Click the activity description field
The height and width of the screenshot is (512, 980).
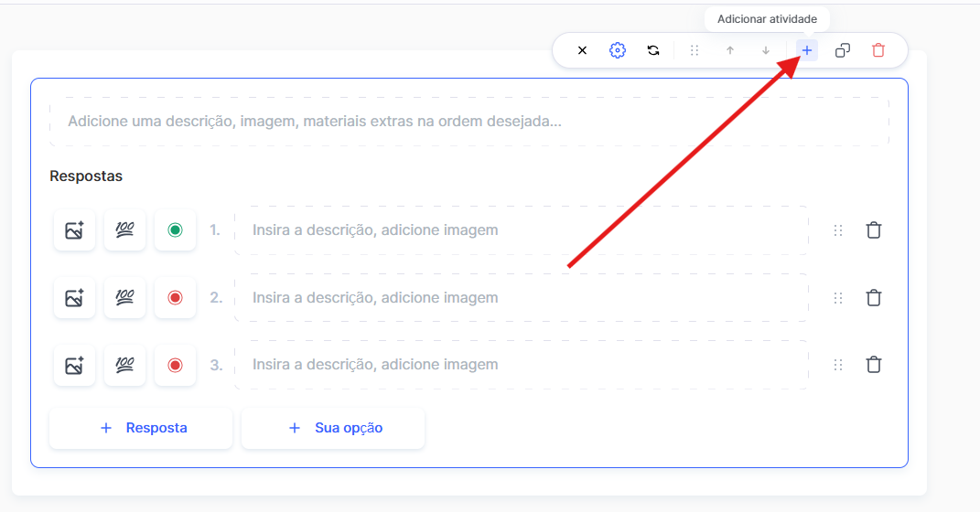(x=468, y=122)
